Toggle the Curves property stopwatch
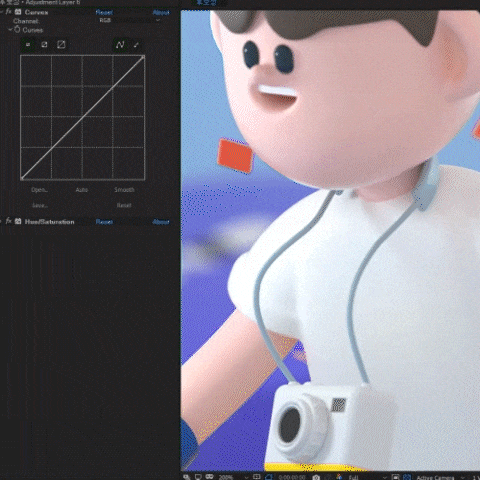 17,30
